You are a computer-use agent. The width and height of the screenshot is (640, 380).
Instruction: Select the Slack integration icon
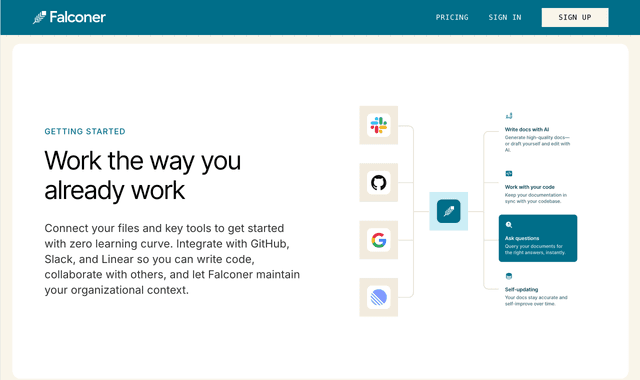(x=378, y=125)
